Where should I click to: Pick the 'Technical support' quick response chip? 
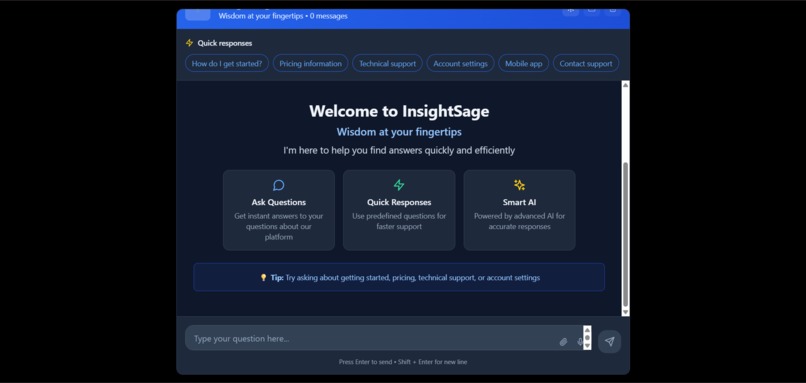pos(388,63)
